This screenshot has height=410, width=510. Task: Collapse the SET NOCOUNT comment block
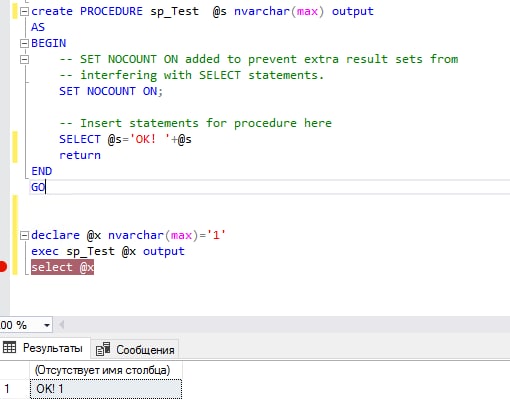coord(24,60)
